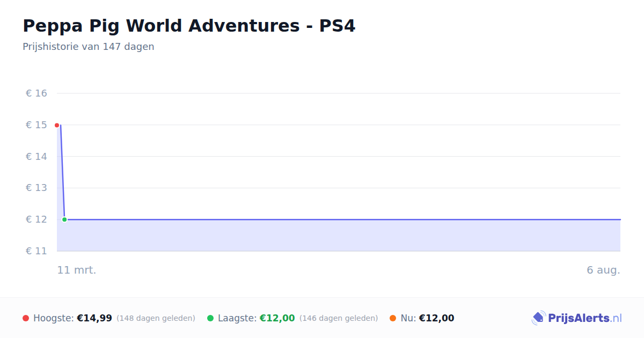Select the Hoogste €14,99 price value

(94, 318)
